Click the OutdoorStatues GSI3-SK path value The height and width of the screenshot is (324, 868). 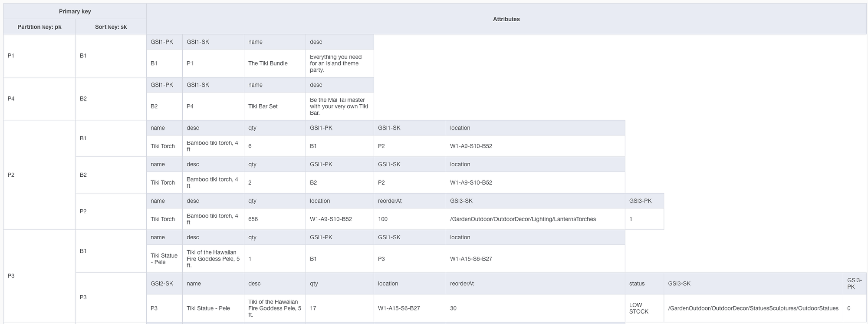pos(753,308)
